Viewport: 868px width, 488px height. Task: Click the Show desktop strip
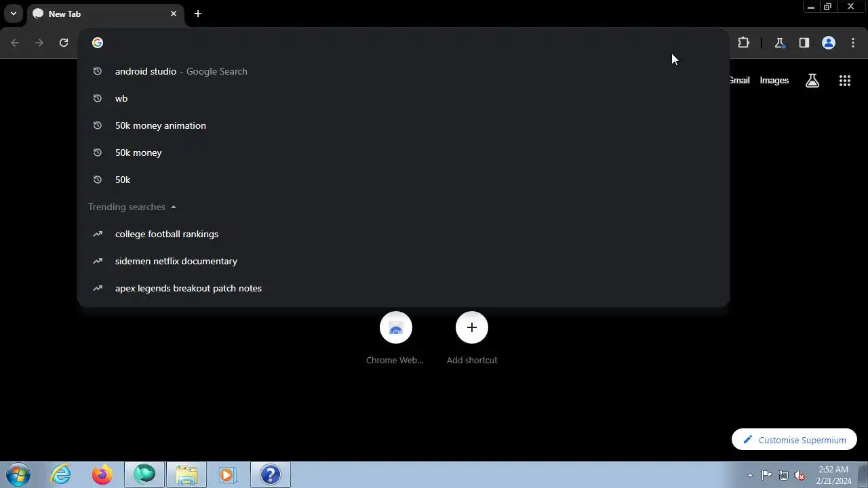pos(863,475)
